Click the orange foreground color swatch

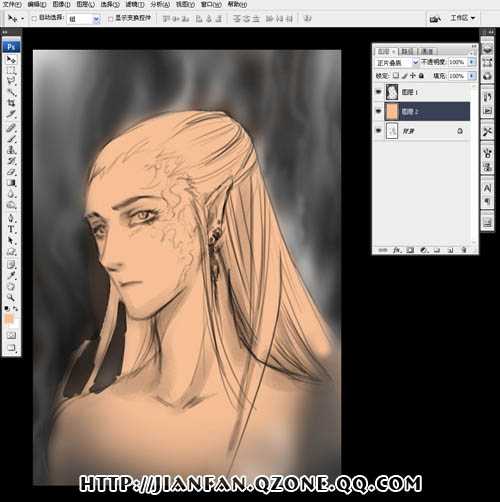9,319
